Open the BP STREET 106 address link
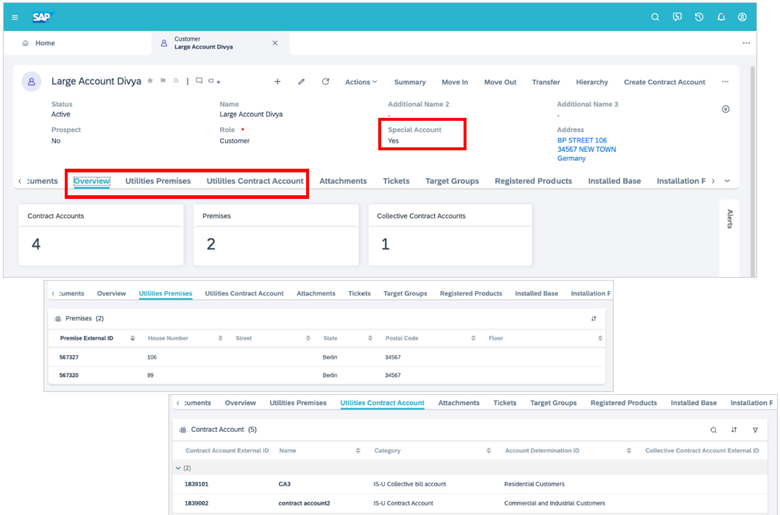780x515 pixels. pyautogui.click(x=582, y=140)
